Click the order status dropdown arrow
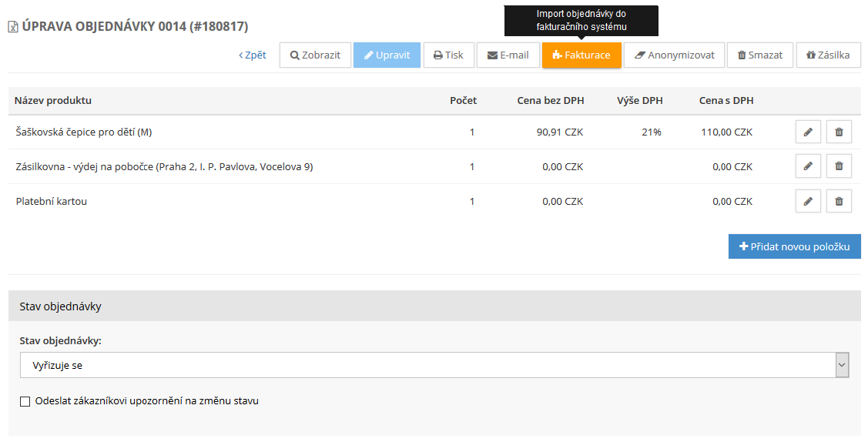 842,366
